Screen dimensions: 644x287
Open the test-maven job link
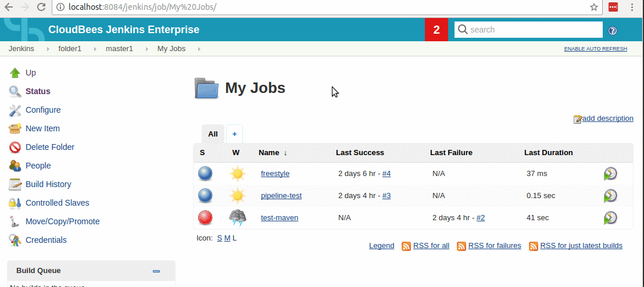pyautogui.click(x=280, y=218)
